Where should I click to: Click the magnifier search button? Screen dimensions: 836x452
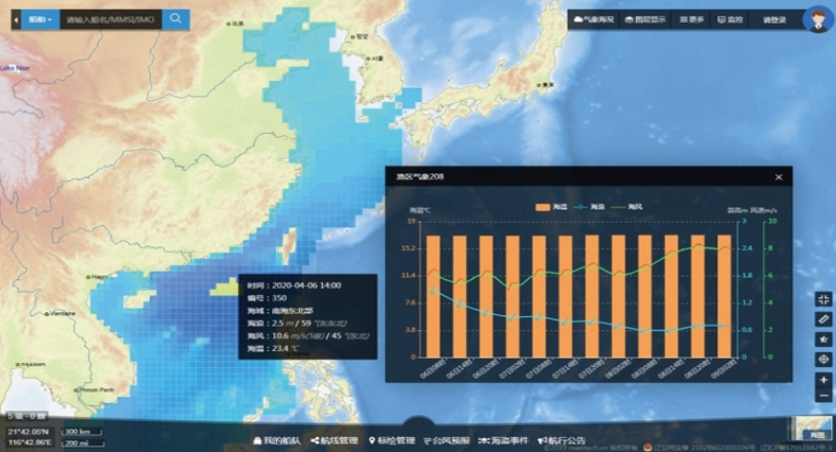click(x=176, y=19)
